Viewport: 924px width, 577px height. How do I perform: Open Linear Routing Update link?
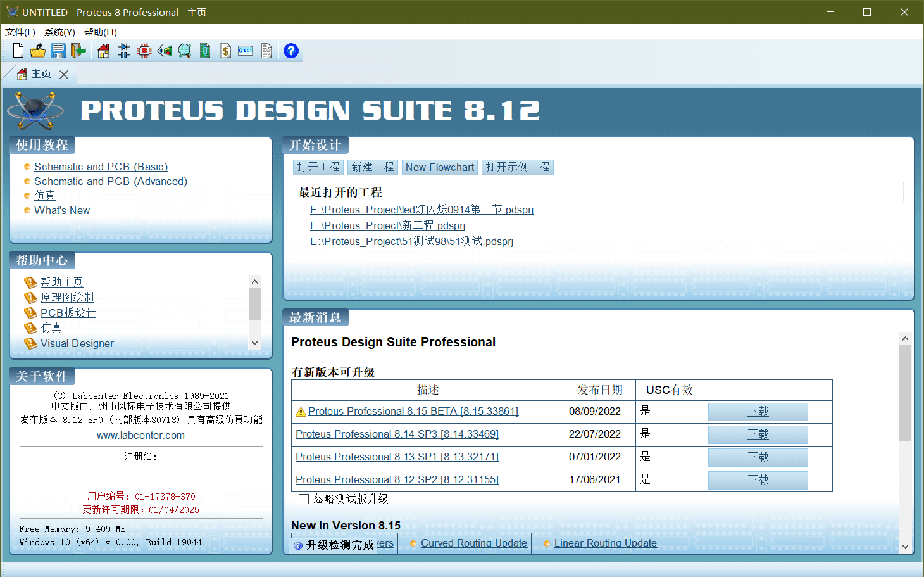tap(606, 543)
